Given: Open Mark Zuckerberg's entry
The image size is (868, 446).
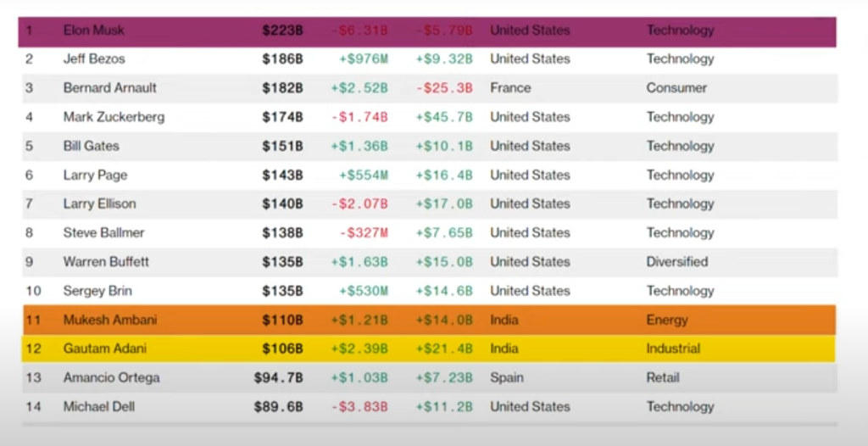Looking at the screenshot, I should tap(114, 117).
